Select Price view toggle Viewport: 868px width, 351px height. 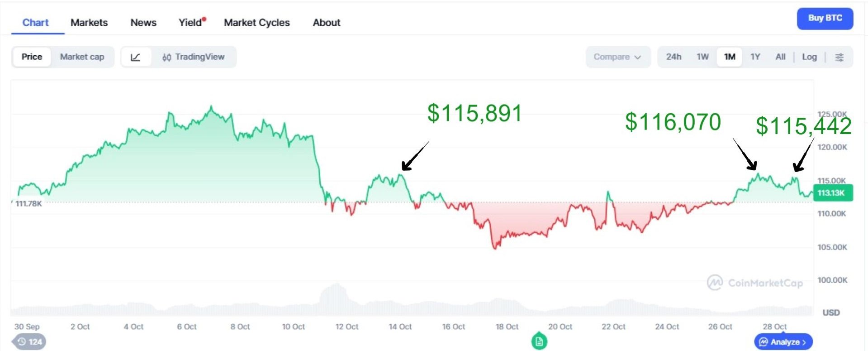(32, 57)
